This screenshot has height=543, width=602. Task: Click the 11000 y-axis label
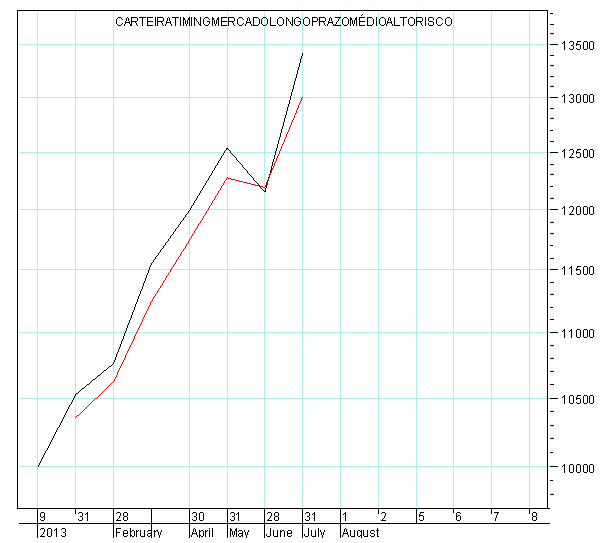tap(577, 333)
